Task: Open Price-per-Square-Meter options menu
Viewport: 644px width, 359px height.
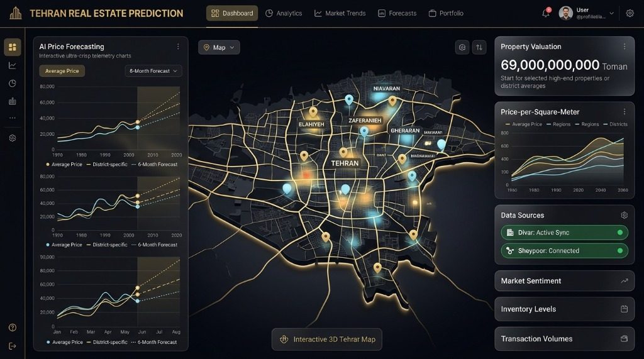Action: [x=625, y=112]
